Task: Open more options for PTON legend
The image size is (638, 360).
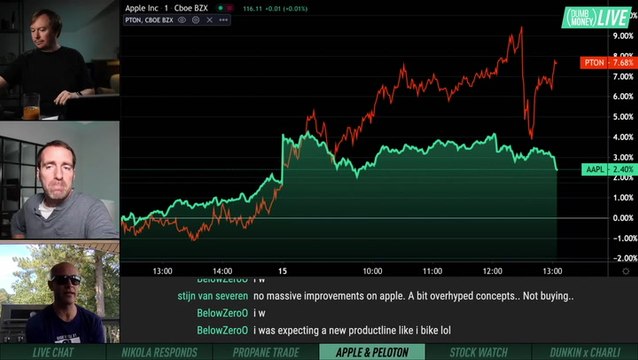Action: pos(223,20)
